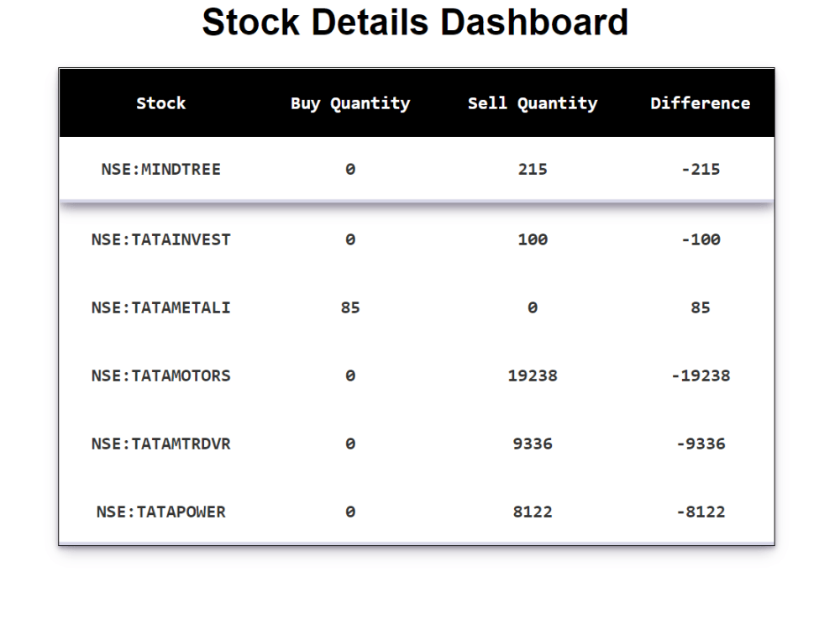This screenshot has width=840, height=630.
Task: Click MINDTREE buy quantity 0
Action: pyautogui.click(x=350, y=170)
